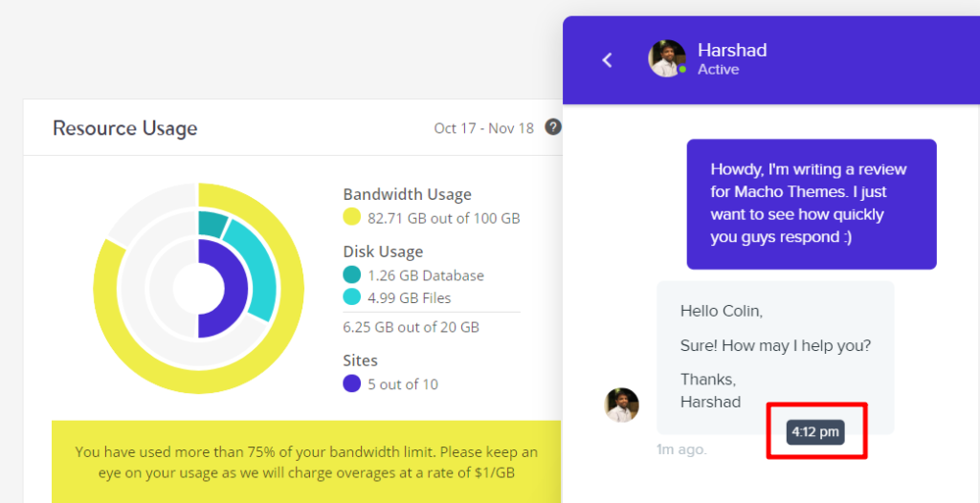Select the Oct 17 - Nov 18 date range
The width and height of the screenshot is (980, 503).
pyautogui.click(x=483, y=128)
